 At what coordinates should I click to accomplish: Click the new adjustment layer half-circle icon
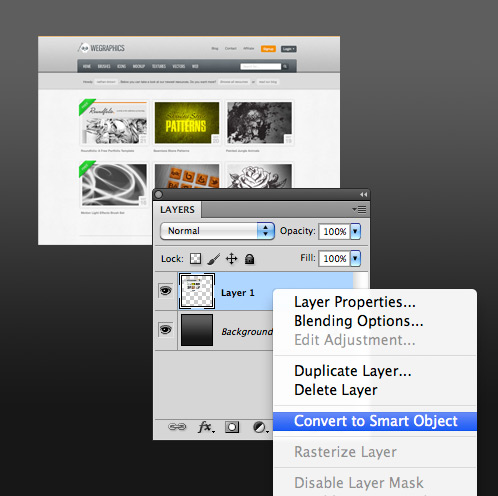260,427
